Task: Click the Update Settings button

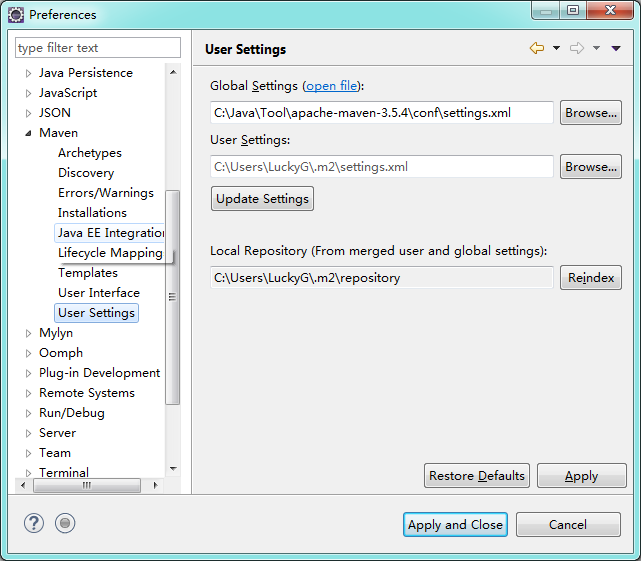Action: 262,199
